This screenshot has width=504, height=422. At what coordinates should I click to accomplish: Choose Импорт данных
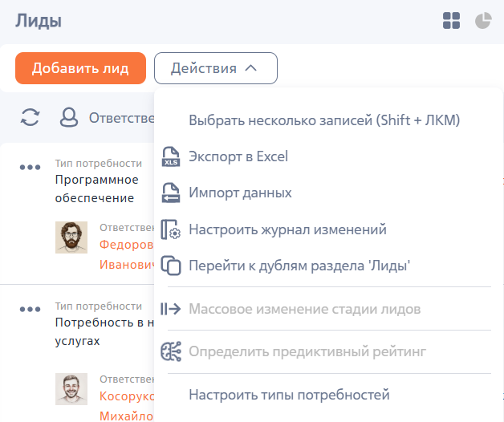point(240,193)
